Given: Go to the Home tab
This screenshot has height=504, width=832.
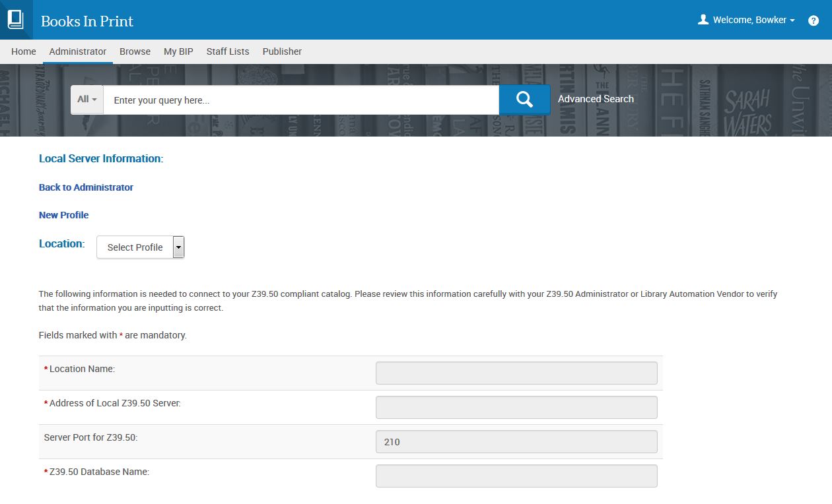Looking at the screenshot, I should pos(24,51).
